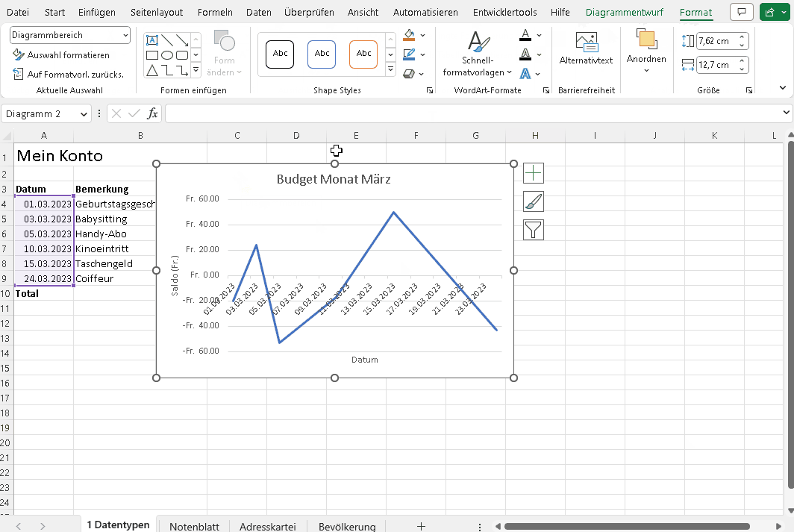
Task: Click Auswahl formatieren button
Action: coord(61,55)
